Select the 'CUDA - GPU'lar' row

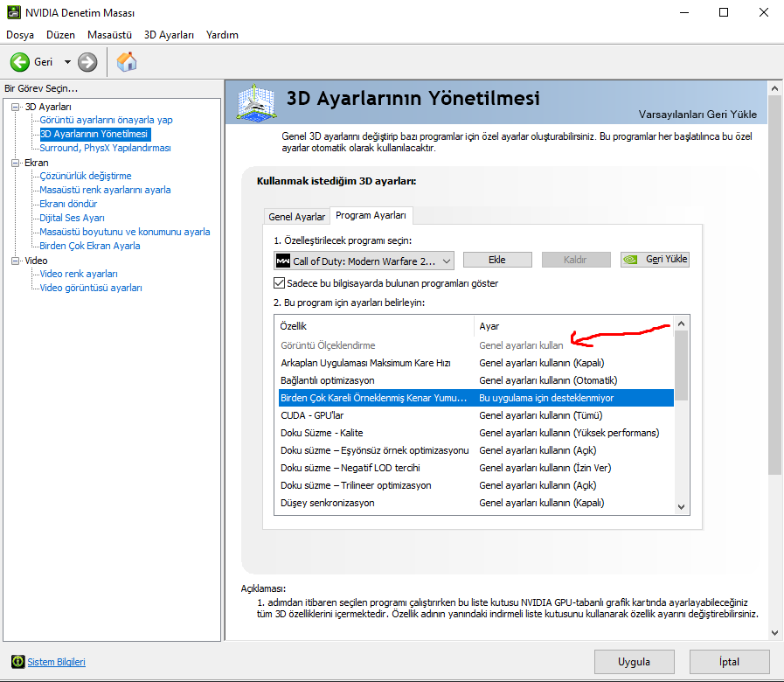coord(476,415)
